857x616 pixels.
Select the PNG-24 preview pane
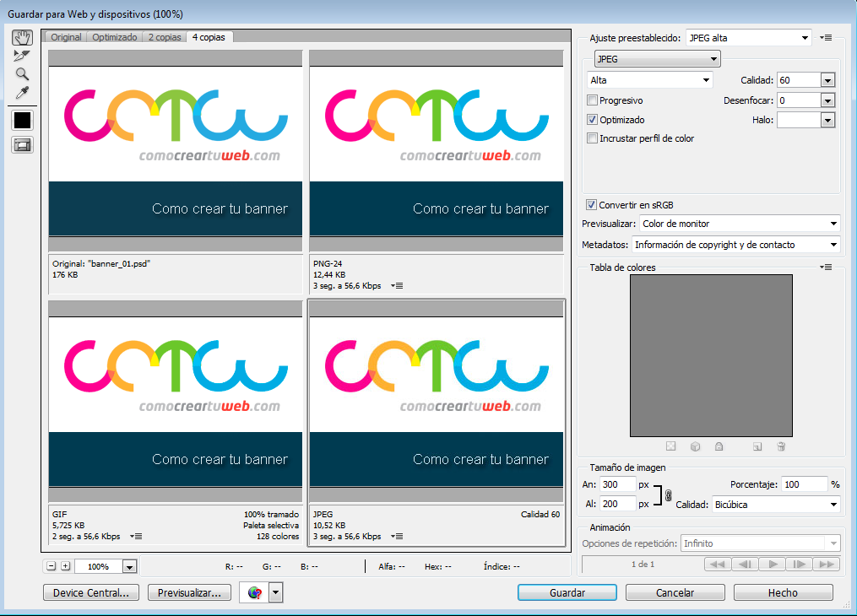[x=437, y=172]
